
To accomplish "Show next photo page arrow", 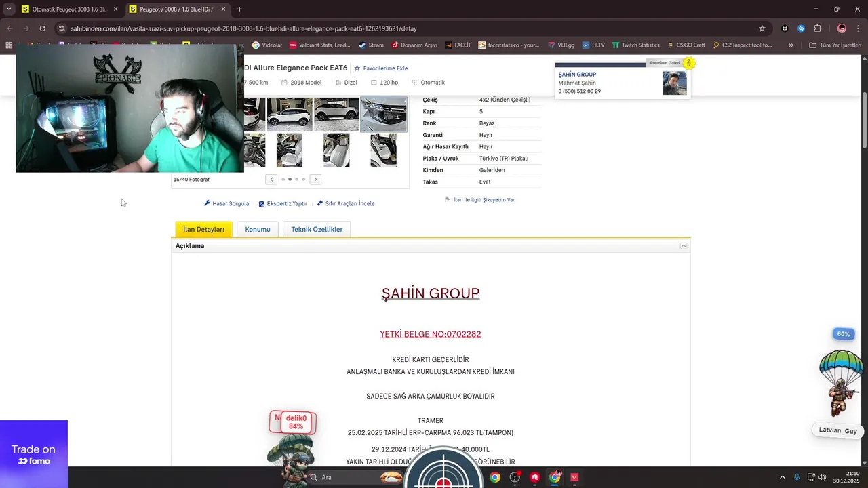I will [x=315, y=179].
